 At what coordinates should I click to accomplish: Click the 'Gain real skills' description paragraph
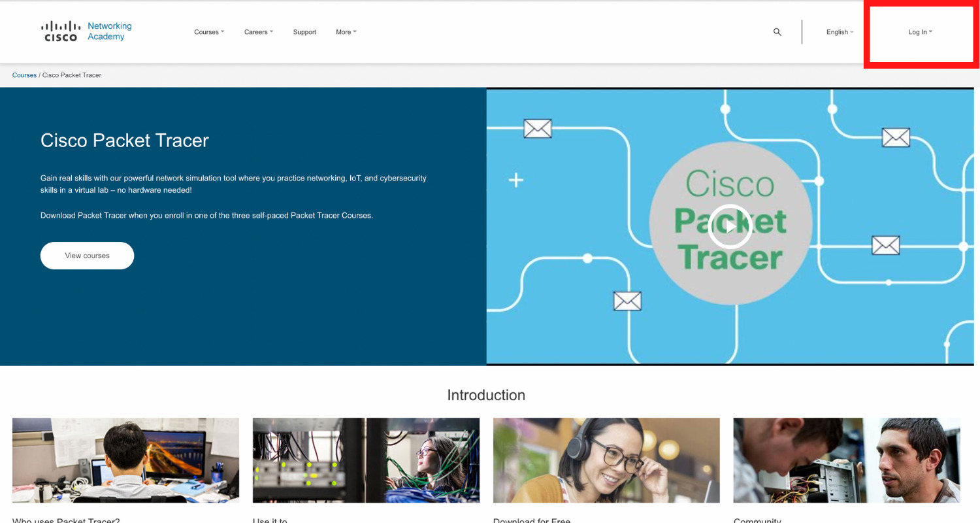coord(233,184)
